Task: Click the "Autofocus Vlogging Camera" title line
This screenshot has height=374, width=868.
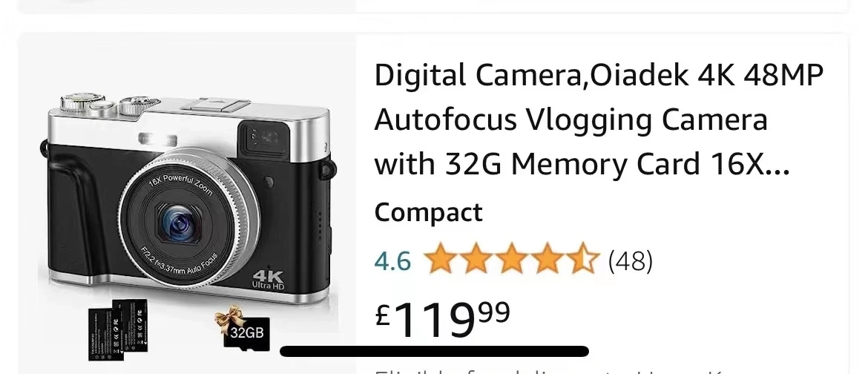Action: tap(571, 119)
